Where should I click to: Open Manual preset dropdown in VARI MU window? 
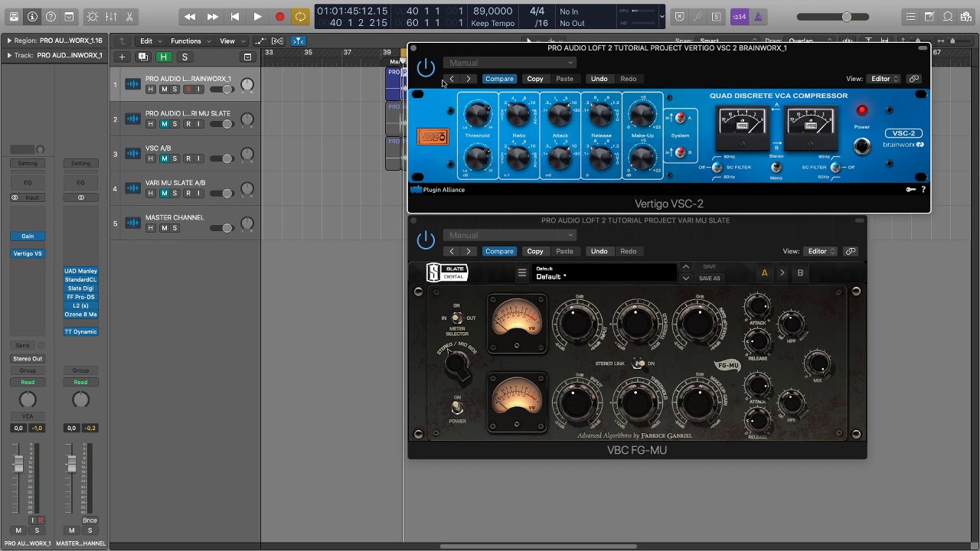click(509, 235)
